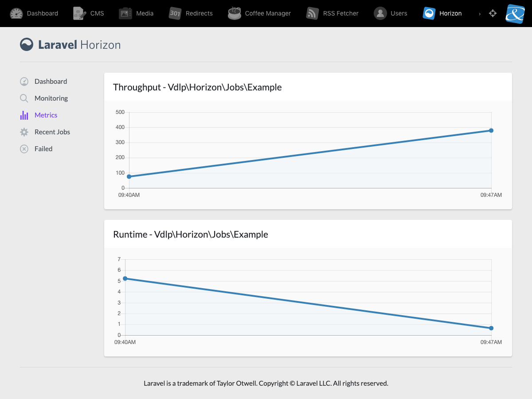Click the CMS module icon
This screenshot has width=532, height=399.
click(x=80, y=13)
